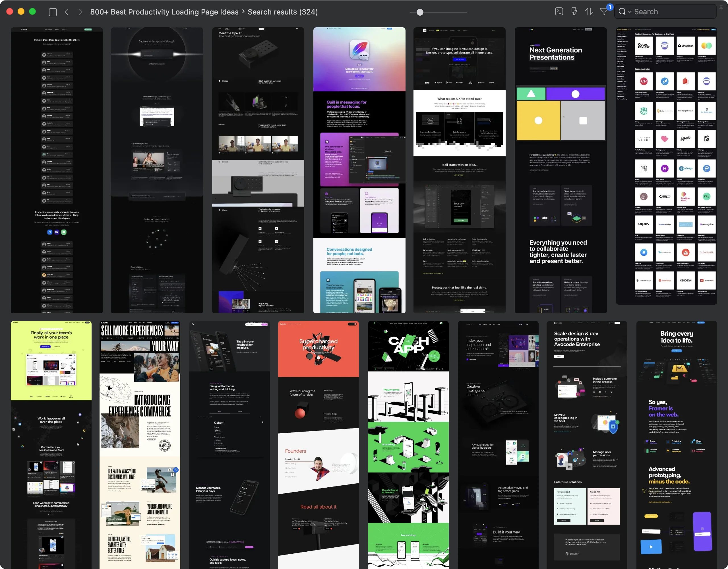Go forward with the right chevron

click(80, 12)
